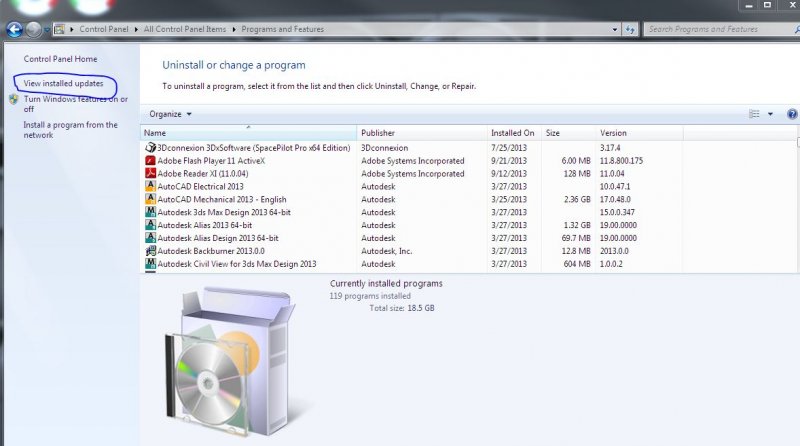Go back with the blue Back arrow

[14, 30]
